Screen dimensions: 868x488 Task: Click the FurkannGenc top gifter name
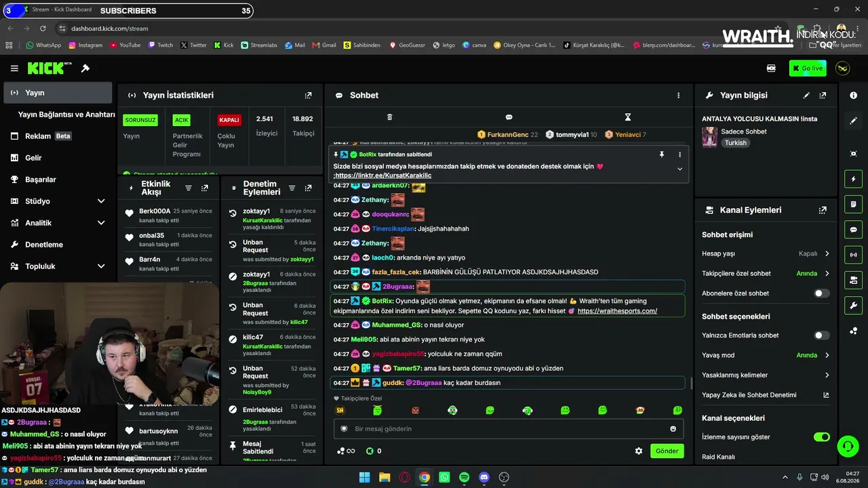tap(508, 135)
